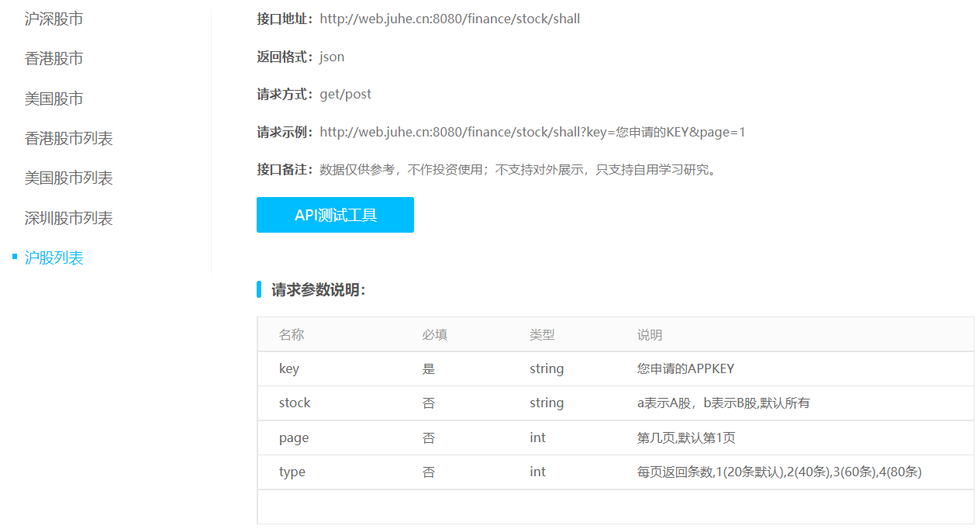
Task: Click the json return format value
Action: pos(332,57)
